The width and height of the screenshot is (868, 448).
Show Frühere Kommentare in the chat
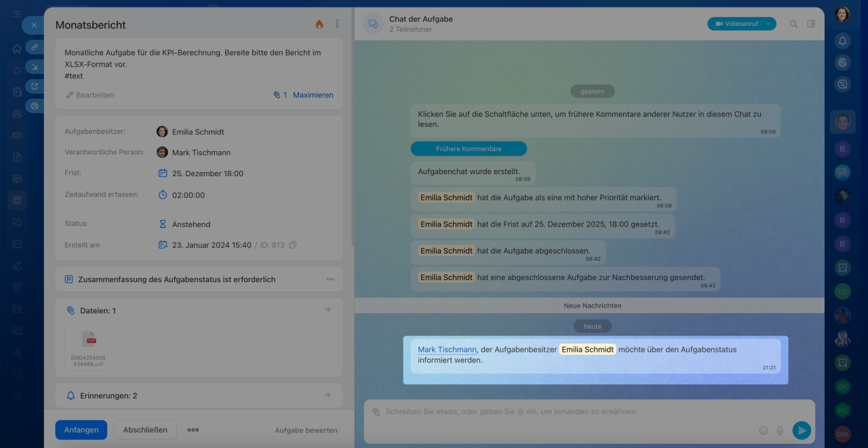click(x=469, y=148)
